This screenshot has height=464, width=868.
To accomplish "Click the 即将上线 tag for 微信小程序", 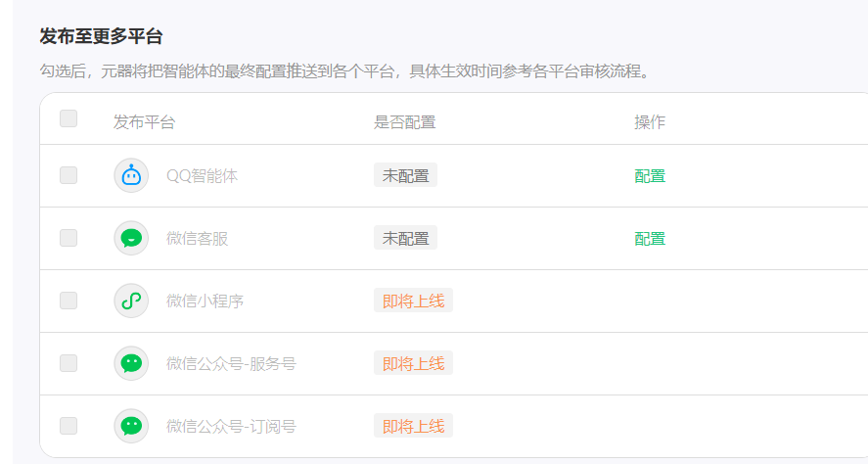I will tap(413, 302).
